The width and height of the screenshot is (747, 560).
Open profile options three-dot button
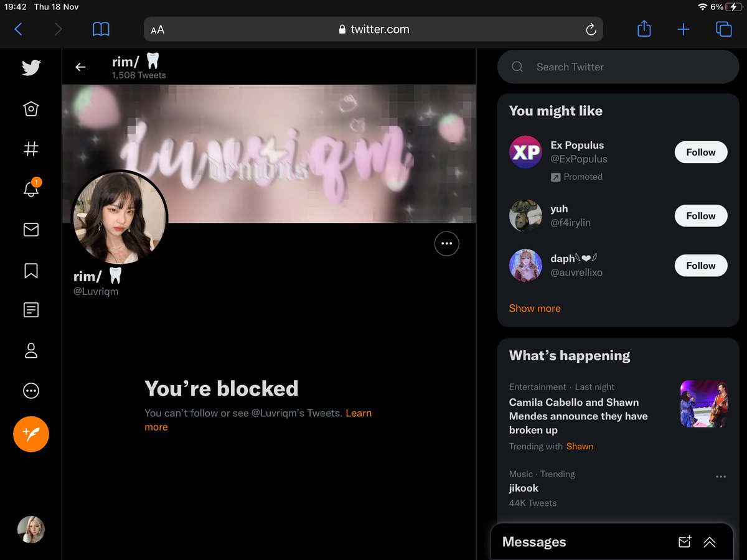[x=446, y=244]
